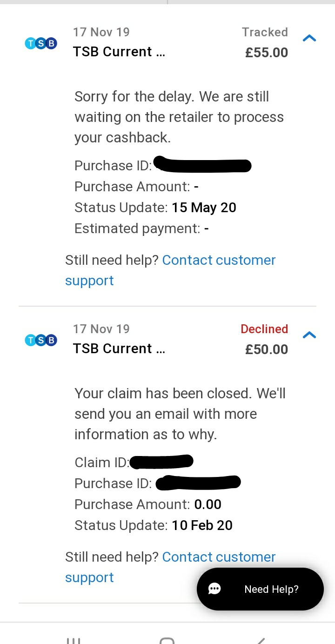The height and width of the screenshot is (644, 335).
Task: Click the grey Tracked status label
Action: point(265,32)
